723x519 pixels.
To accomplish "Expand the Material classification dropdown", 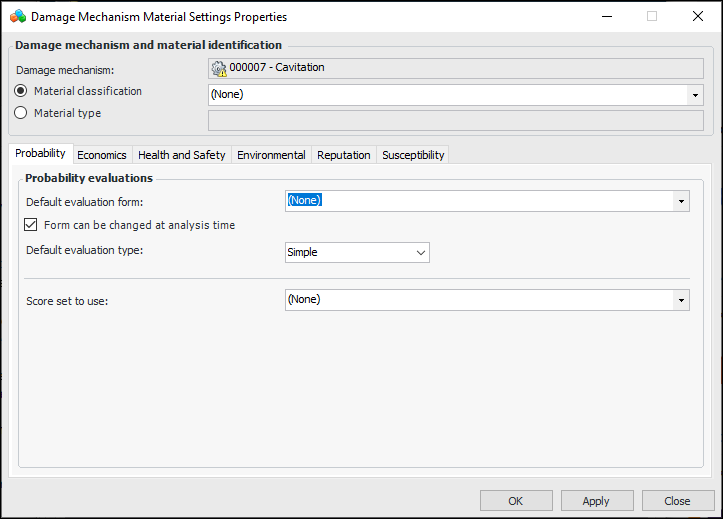I will point(694,95).
